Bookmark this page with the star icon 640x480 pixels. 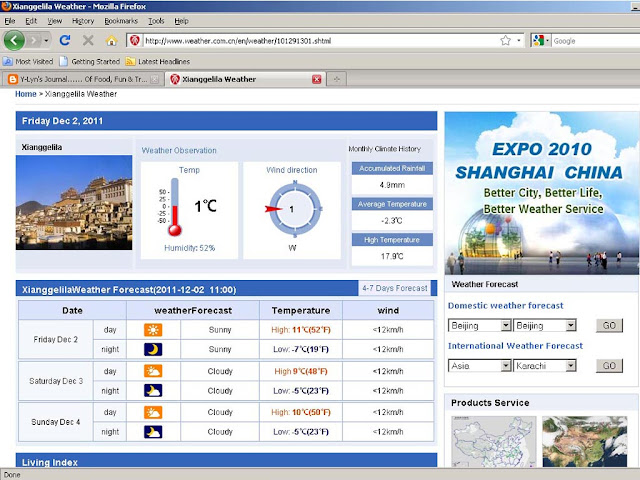(505, 40)
